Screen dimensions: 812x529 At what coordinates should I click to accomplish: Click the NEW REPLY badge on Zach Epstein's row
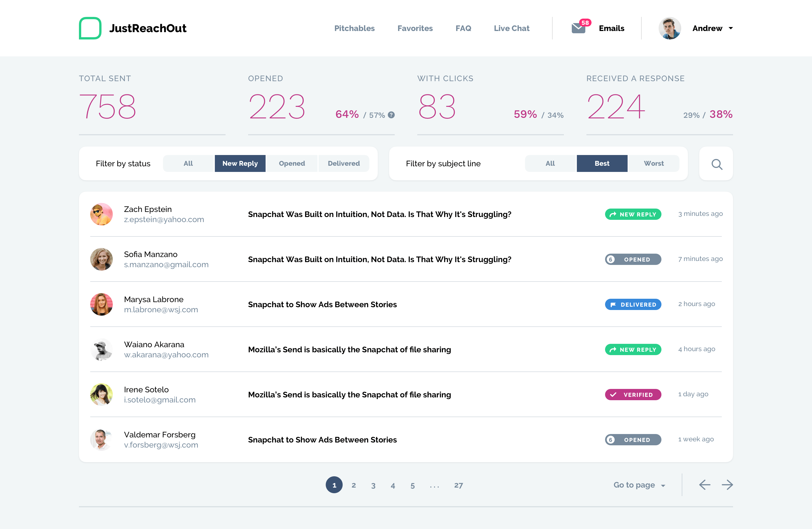click(633, 214)
